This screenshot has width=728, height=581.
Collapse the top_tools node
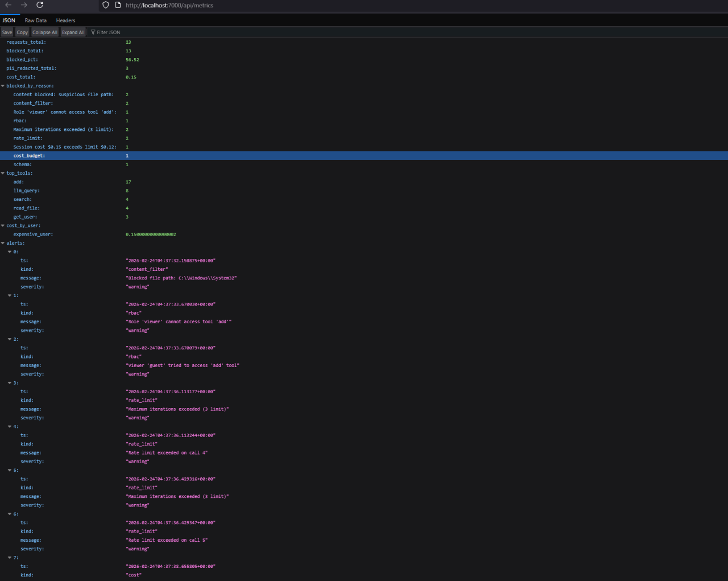[3, 174]
